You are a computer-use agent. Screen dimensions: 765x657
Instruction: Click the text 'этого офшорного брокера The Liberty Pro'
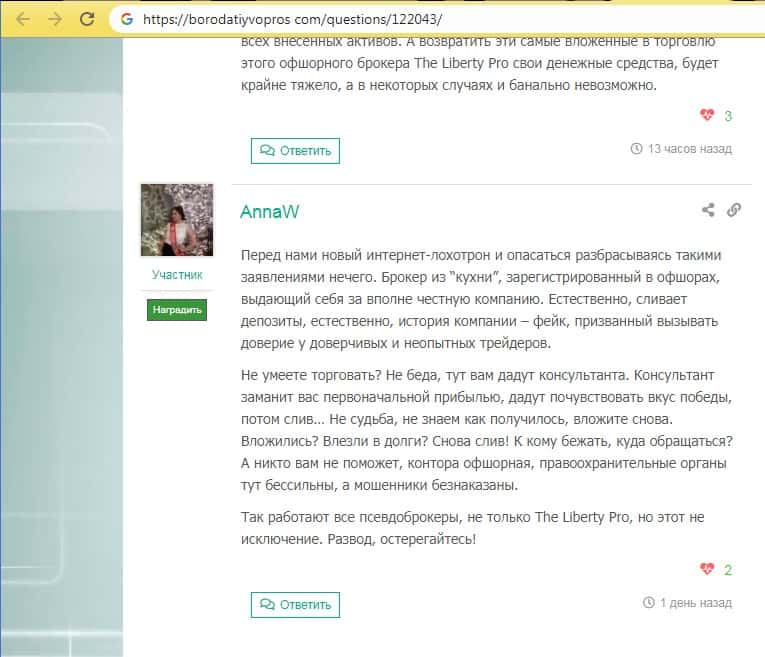pos(375,63)
